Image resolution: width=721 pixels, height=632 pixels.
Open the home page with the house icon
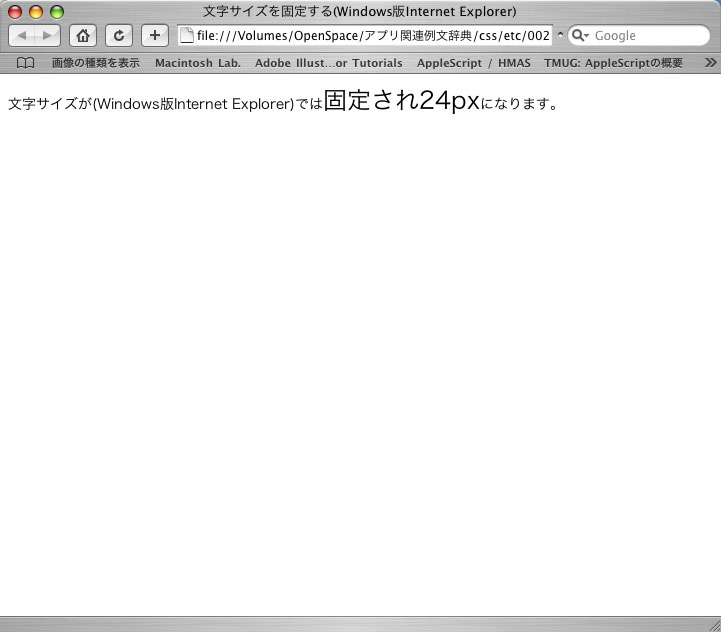(x=83, y=35)
